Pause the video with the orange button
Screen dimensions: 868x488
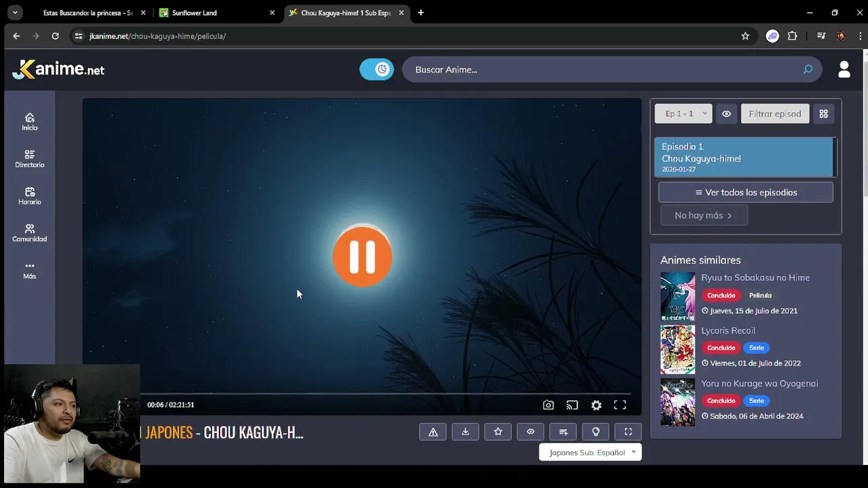[362, 257]
